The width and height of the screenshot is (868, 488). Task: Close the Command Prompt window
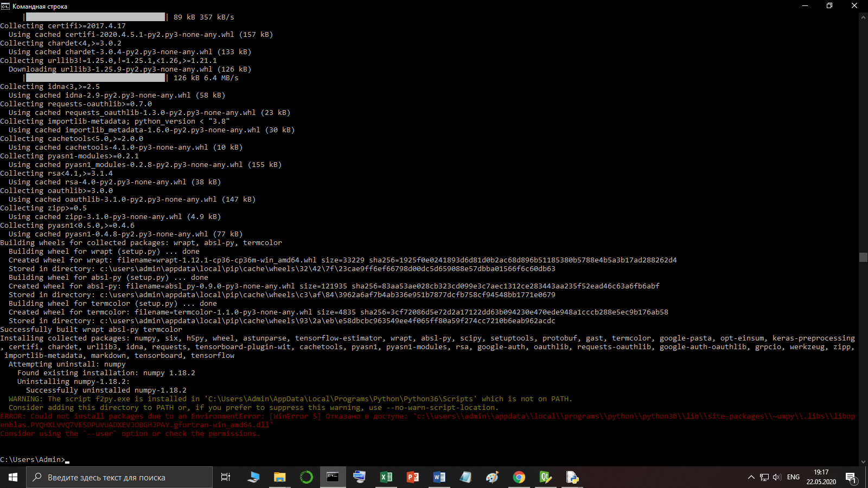pos(854,6)
